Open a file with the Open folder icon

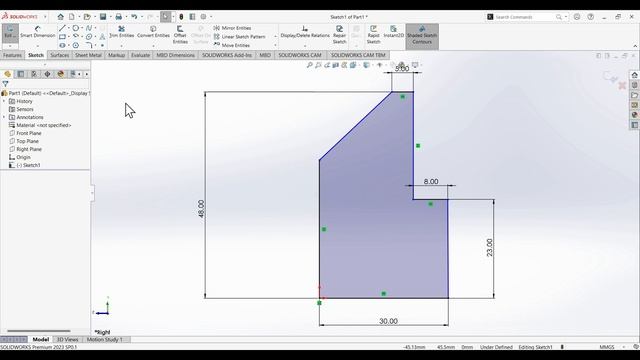(x=87, y=17)
